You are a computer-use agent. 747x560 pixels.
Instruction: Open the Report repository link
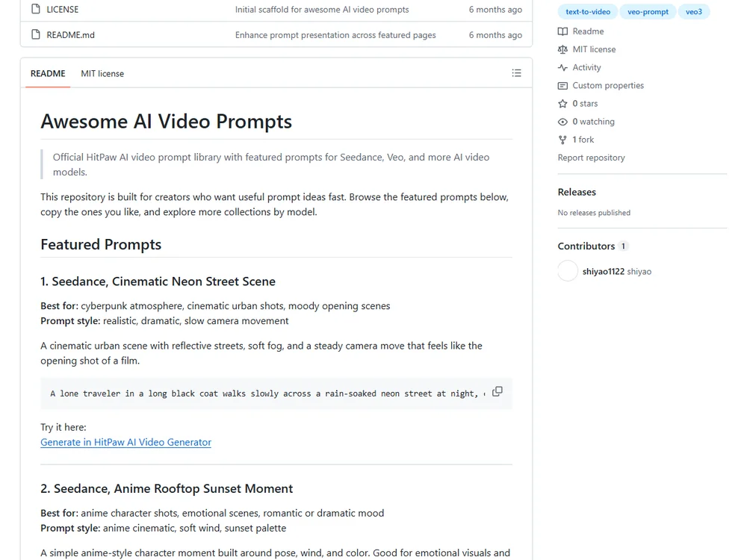591,158
